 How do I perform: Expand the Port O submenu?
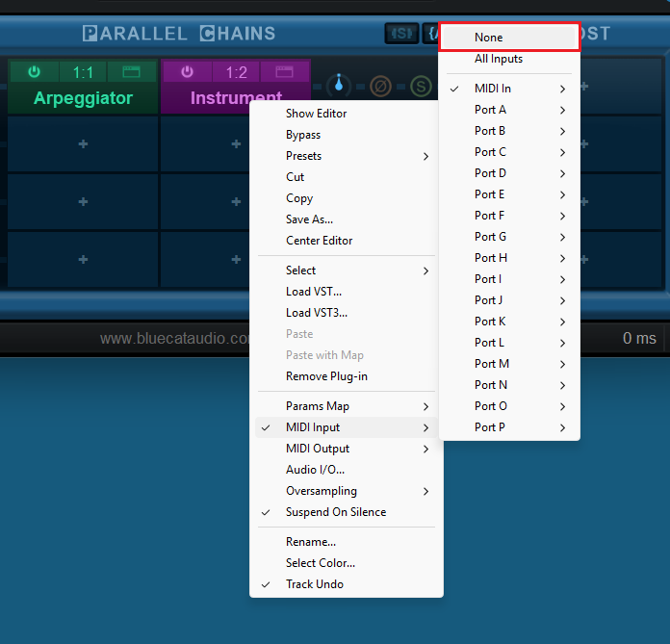(x=509, y=406)
